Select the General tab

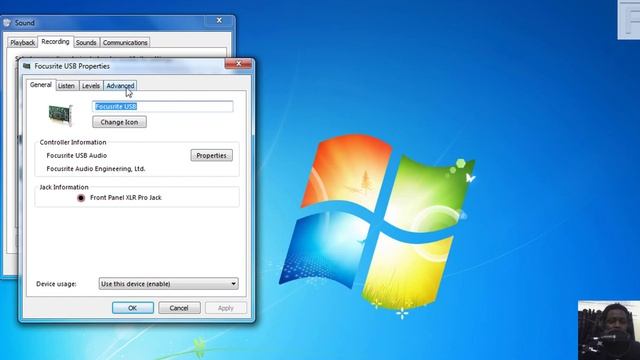[41, 85]
